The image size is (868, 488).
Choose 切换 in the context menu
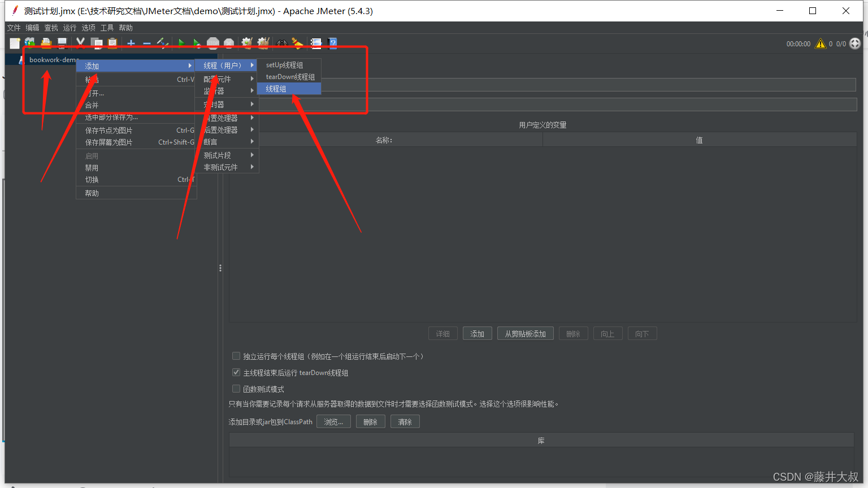[x=136, y=180]
